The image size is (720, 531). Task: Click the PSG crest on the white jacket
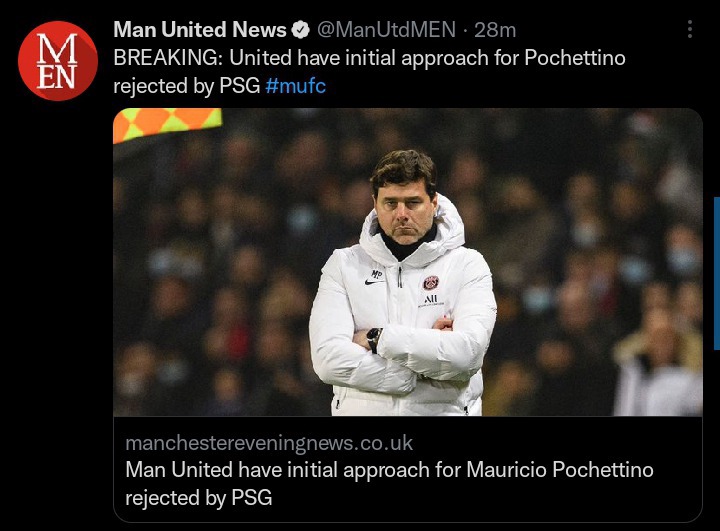(x=431, y=283)
